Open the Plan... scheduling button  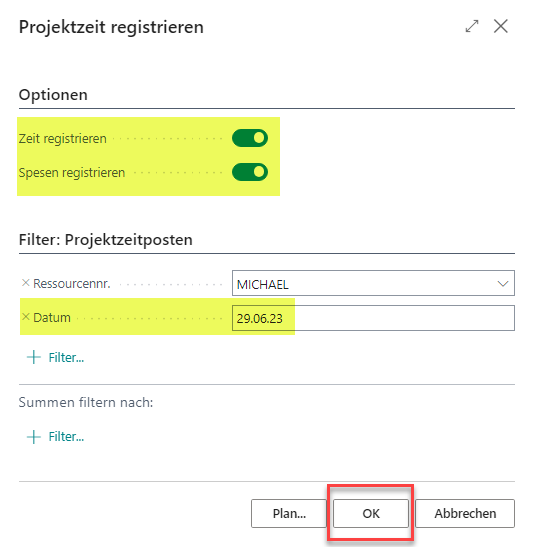289,514
